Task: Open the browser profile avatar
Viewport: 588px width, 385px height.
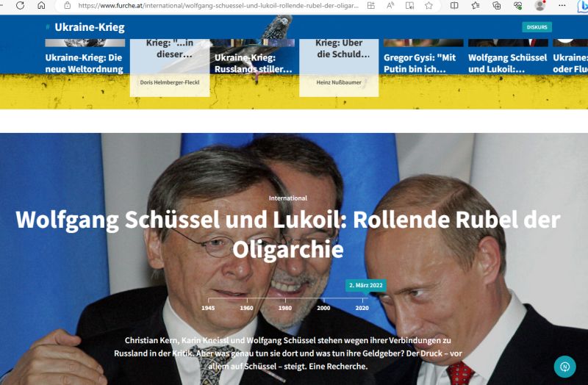Action: pos(540,5)
